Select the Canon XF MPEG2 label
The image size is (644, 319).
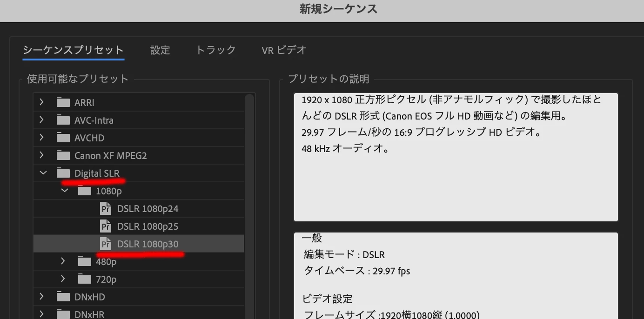(111, 156)
